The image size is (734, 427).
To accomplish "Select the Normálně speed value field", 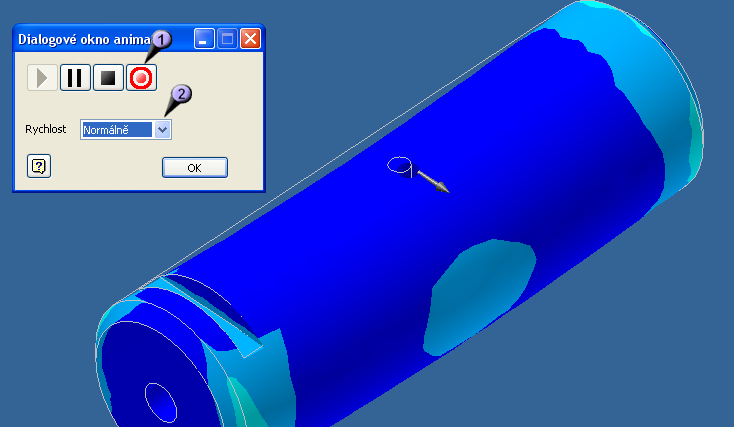I will [x=117, y=129].
